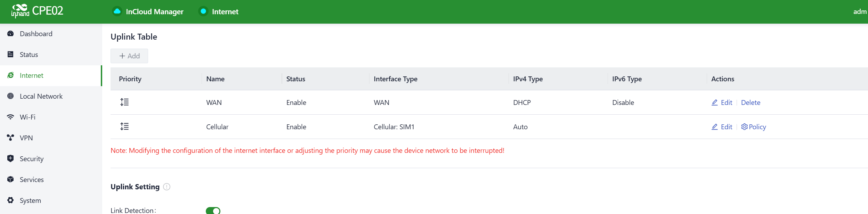Edit the Cellular uplink entry
The image size is (868, 214).
coord(722,127)
